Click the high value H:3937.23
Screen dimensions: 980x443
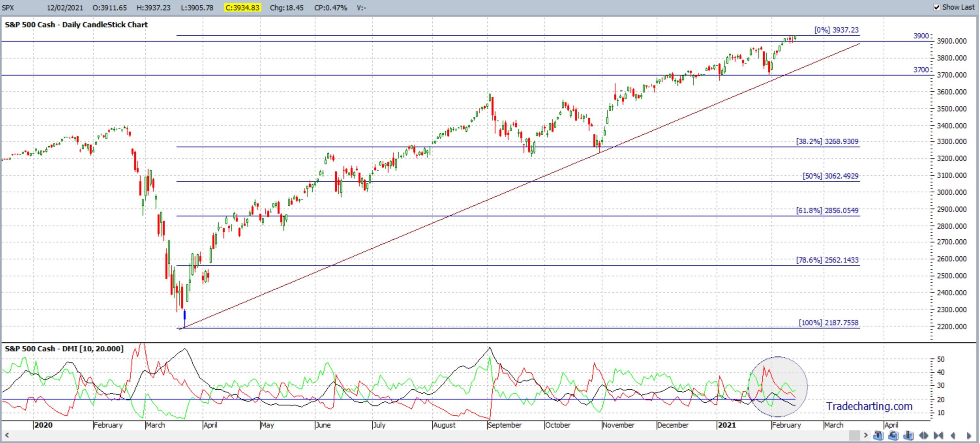pos(153,7)
